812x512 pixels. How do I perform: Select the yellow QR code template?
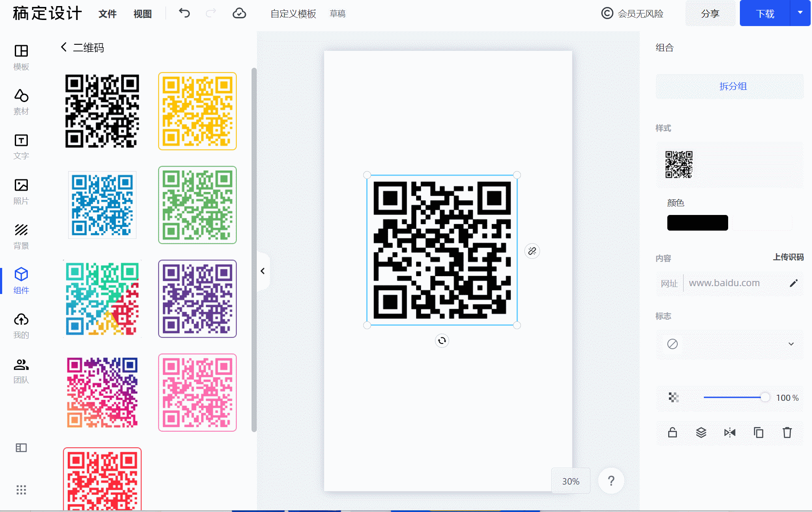coord(197,111)
